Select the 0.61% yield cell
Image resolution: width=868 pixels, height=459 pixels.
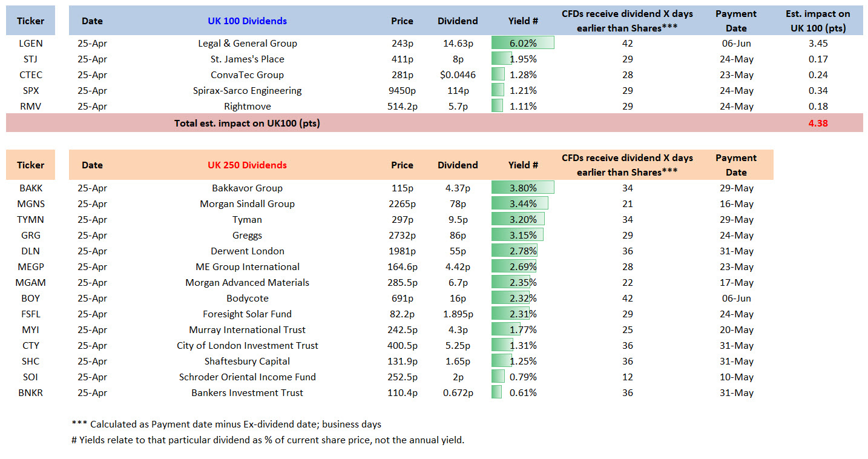point(523,392)
